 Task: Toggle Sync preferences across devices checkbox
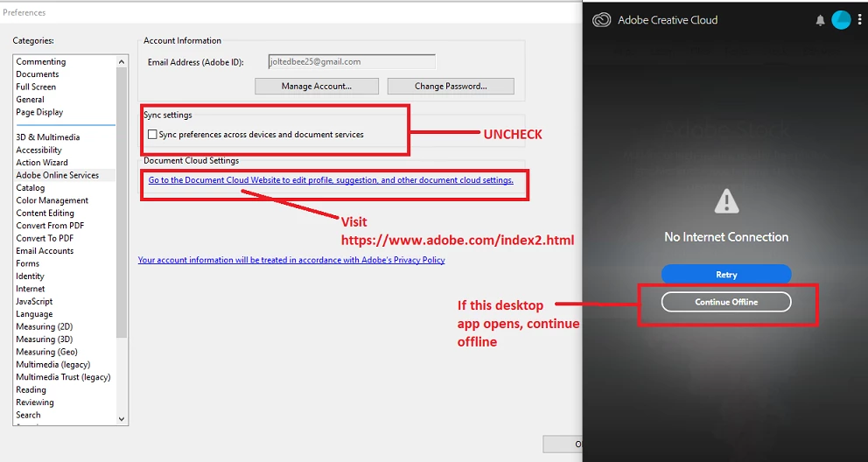152,135
